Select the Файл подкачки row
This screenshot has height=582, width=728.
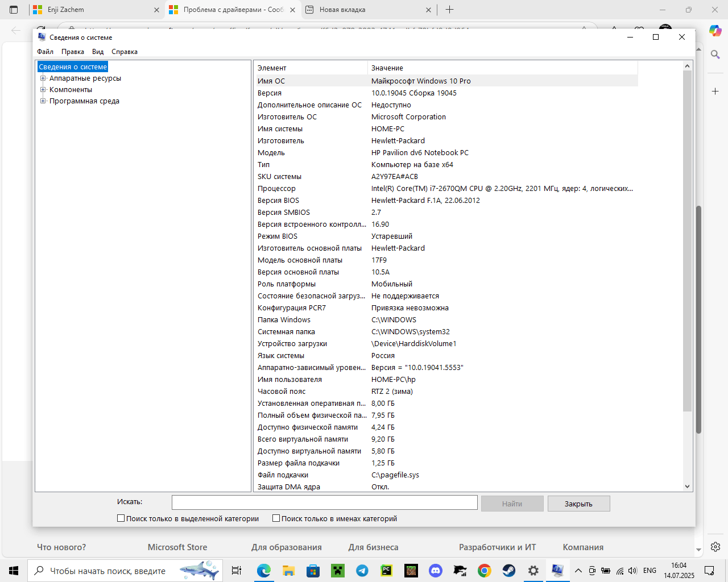pos(446,475)
